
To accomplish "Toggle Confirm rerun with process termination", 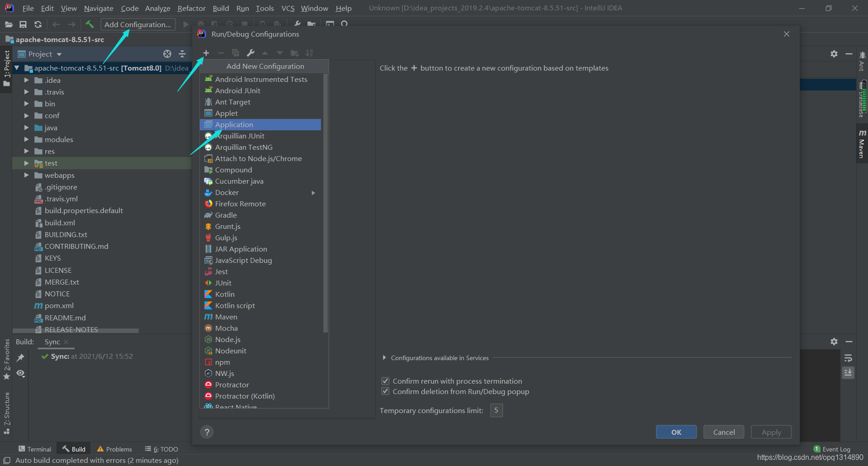I will pyautogui.click(x=386, y=381).
